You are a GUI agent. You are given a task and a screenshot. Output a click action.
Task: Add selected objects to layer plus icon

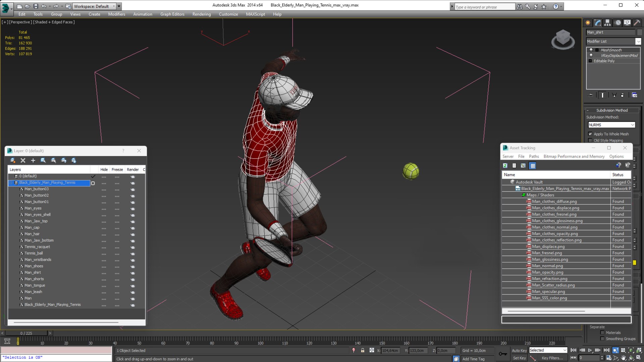pos(33,161)
